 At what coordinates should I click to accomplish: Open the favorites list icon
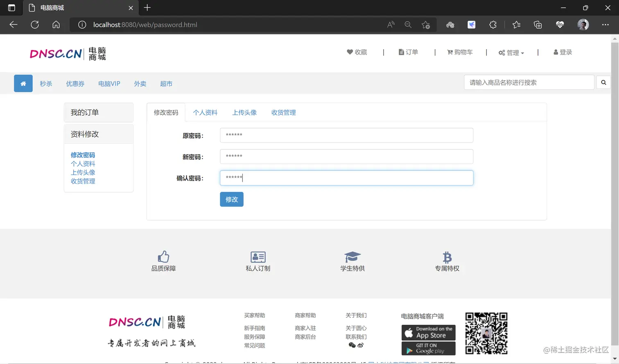pyautogui.click(x=517, y=25)
